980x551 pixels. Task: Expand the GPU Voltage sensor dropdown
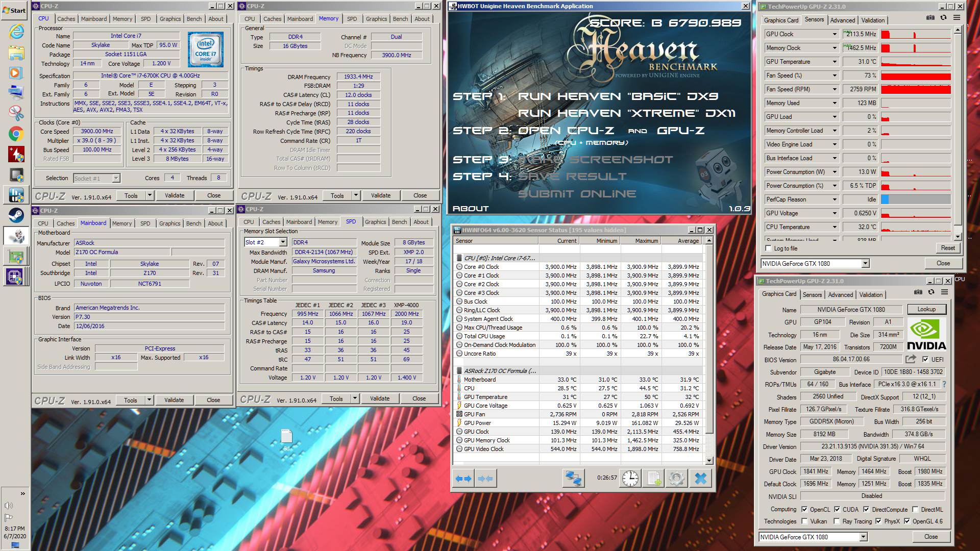point(835,213)
